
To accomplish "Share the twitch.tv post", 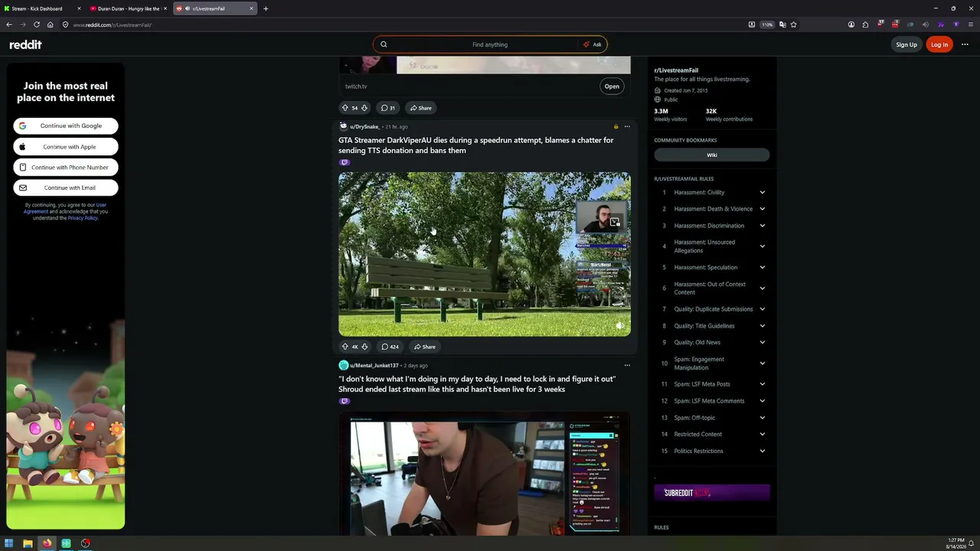I will click(x=420, y=108).
